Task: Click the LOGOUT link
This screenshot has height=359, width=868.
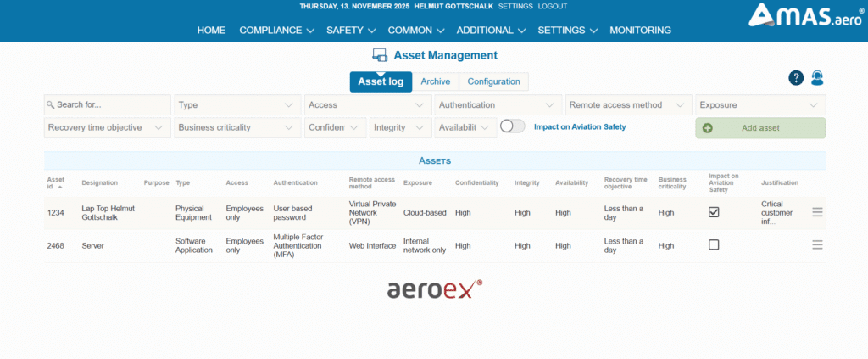Action: (x=552, y=6)
